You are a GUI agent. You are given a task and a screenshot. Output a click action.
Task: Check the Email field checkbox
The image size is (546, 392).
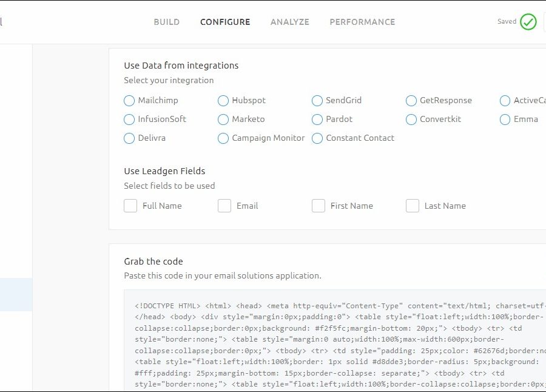pyautogui.click(x=224, y=206)
